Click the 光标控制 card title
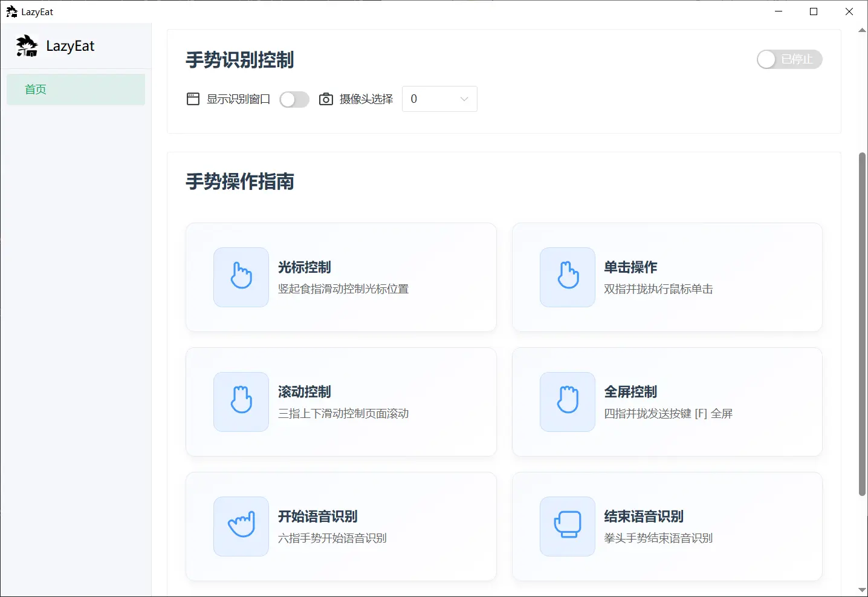868x597 pixels. tap(305, 267)
